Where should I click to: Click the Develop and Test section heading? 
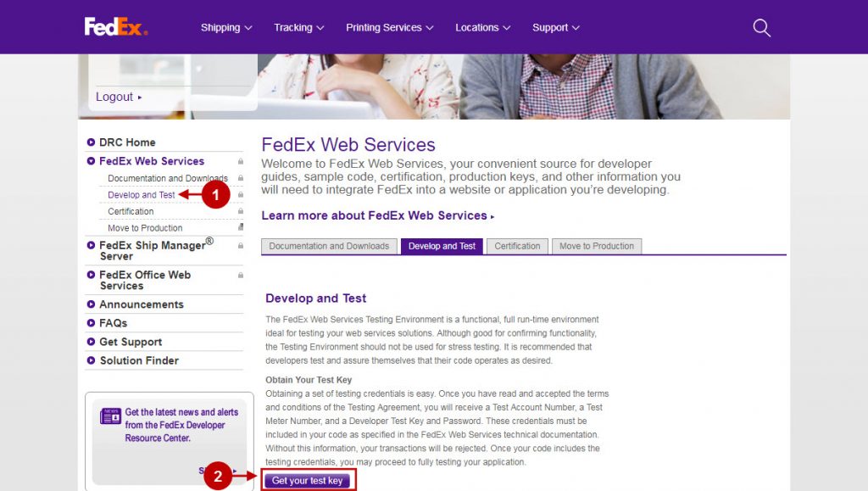[x=315, y=299]
